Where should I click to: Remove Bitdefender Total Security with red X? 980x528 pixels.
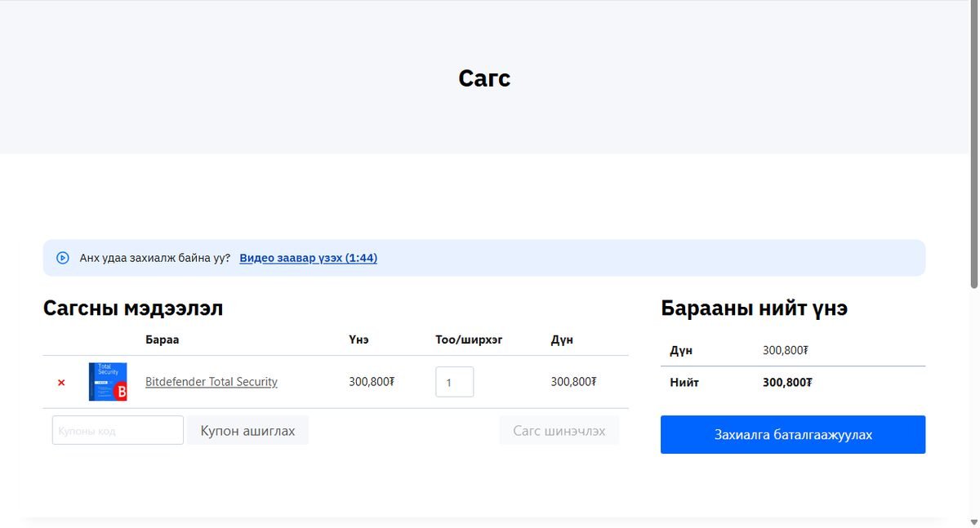coord(61,382)
